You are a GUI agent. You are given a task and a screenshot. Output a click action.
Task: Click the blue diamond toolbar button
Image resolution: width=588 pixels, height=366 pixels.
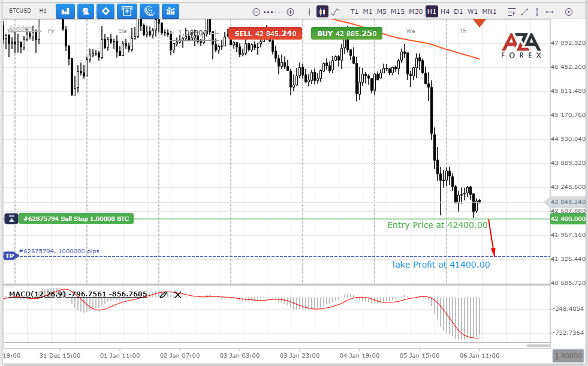[x=105, y=11]
